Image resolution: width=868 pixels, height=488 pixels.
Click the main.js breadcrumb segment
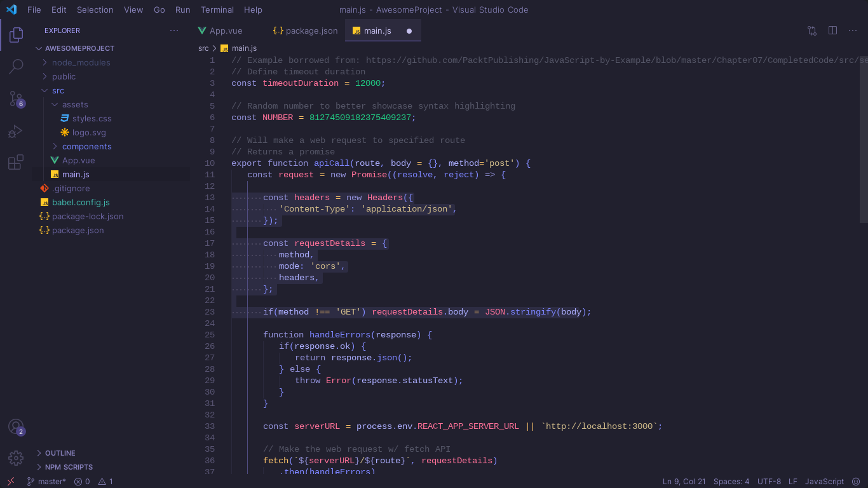[x=244, y=48]
